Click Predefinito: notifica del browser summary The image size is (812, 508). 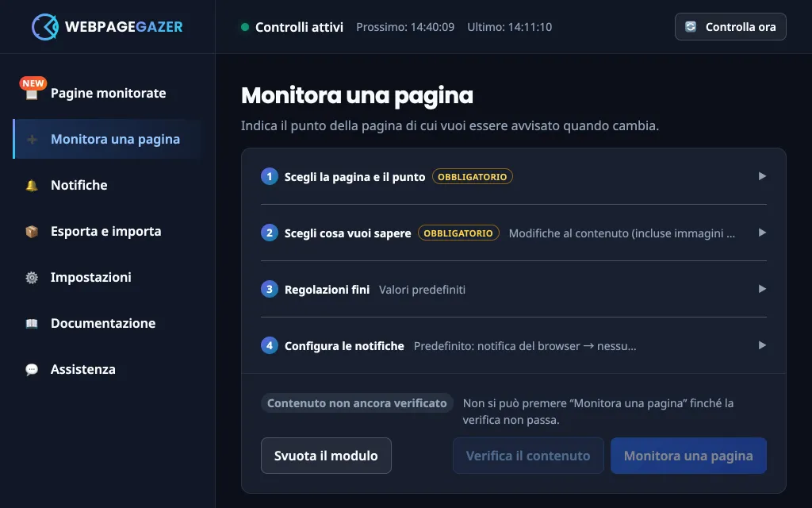[x=525, y=346]
